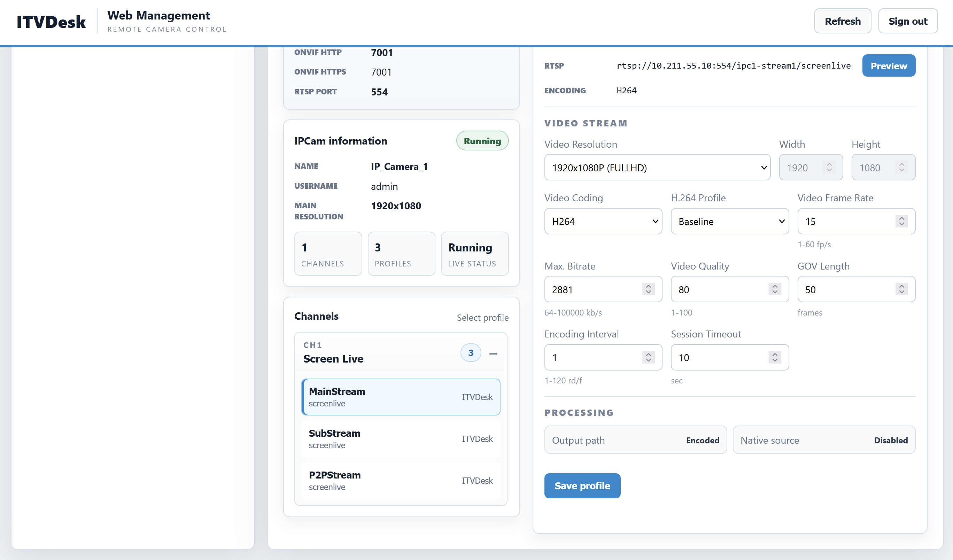Adjust the Encoding Interval stepper arrows

[x=648, y=357]
